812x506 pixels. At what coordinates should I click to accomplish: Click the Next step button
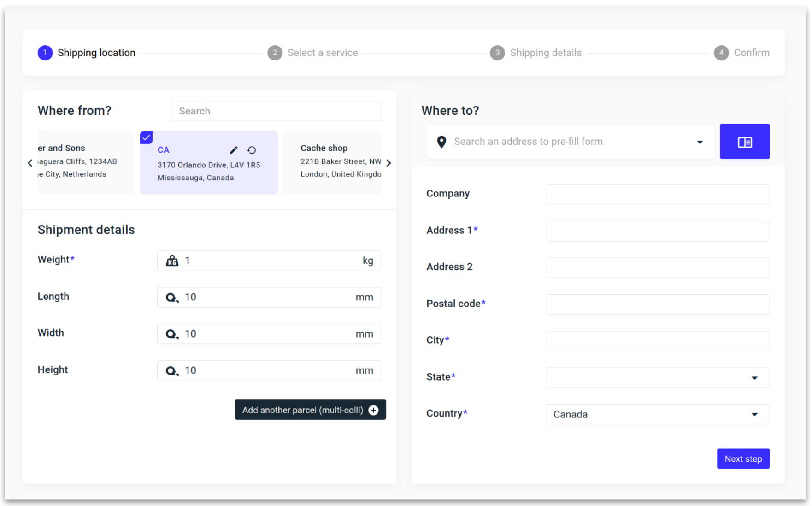pos(743,458)
